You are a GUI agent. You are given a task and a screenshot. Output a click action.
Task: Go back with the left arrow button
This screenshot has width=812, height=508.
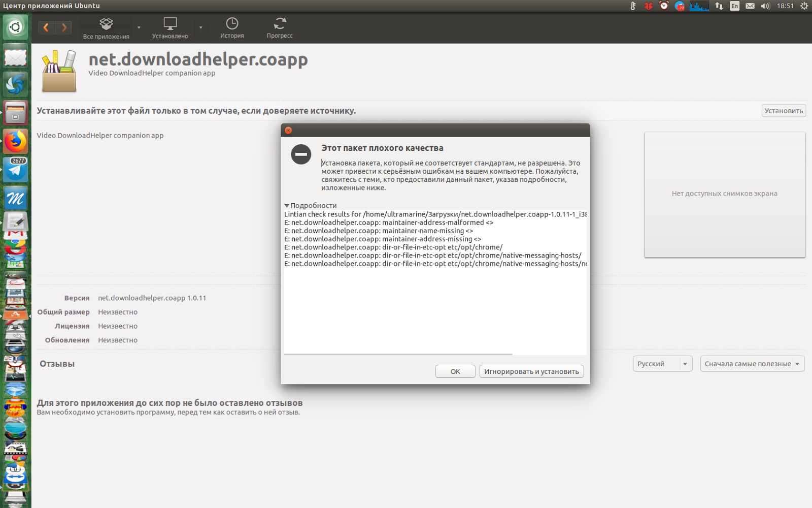tap(46, 27)
